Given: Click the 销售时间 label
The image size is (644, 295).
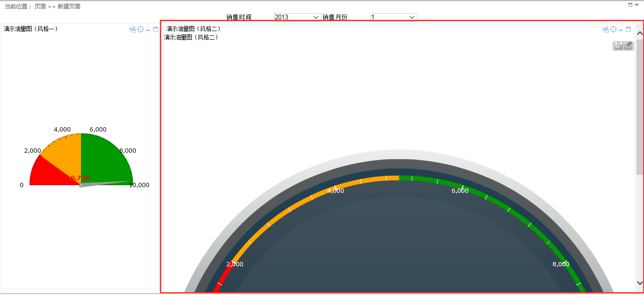Looking at the screenshot, I should coord(239,17).
